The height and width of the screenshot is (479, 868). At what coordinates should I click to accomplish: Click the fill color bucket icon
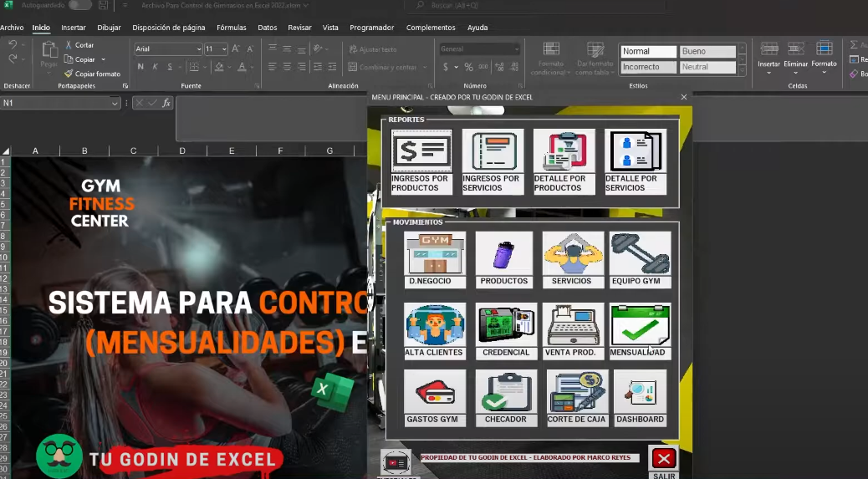tap(219, 67)
